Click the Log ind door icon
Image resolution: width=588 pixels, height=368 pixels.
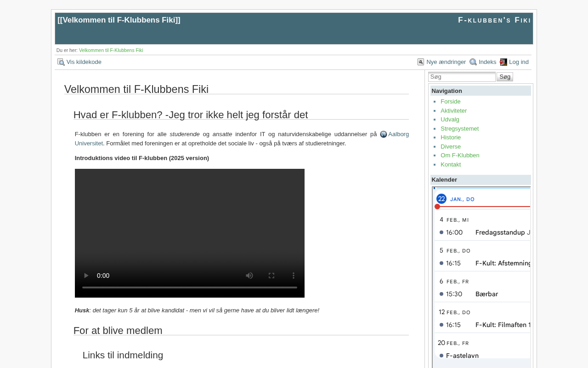[503, 62]
